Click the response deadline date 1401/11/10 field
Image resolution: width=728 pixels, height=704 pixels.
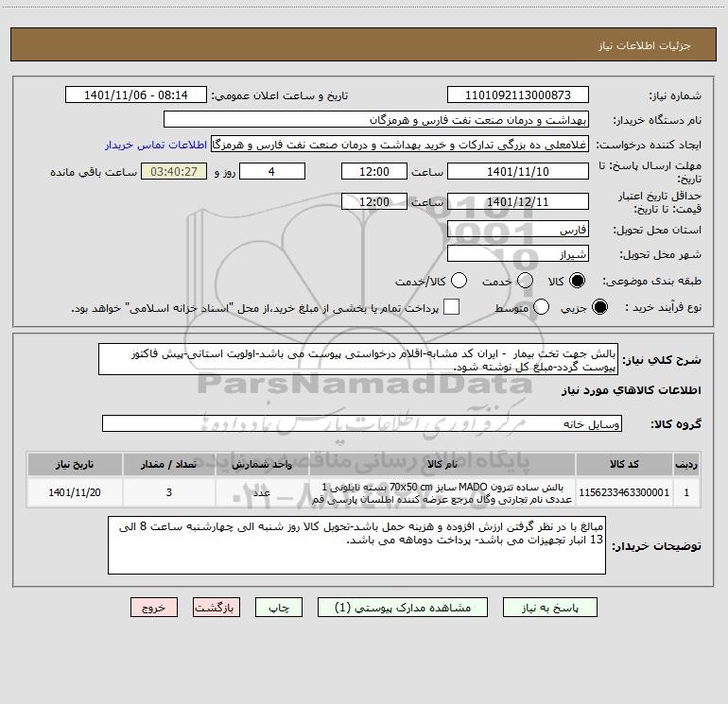pos(518,171)
